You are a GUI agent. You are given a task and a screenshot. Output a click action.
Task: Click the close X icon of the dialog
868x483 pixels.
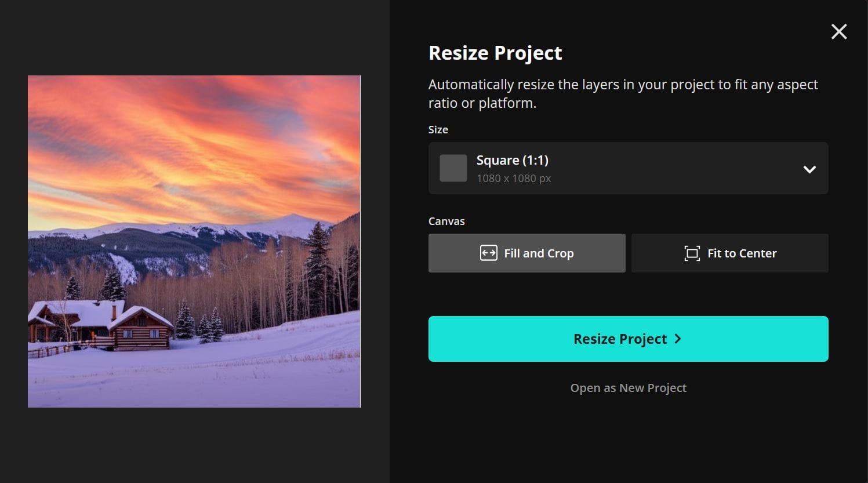pyautogui.click(x=838, y=31)
